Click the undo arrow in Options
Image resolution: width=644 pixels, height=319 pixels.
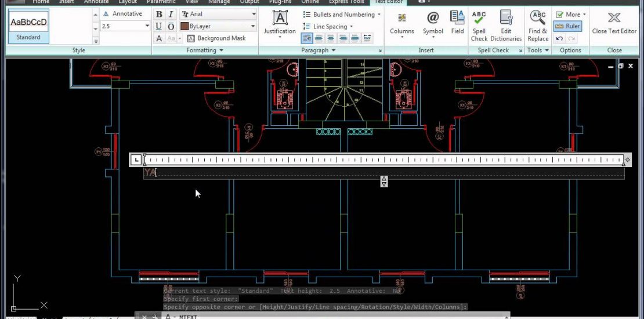(x=559, y=38)
